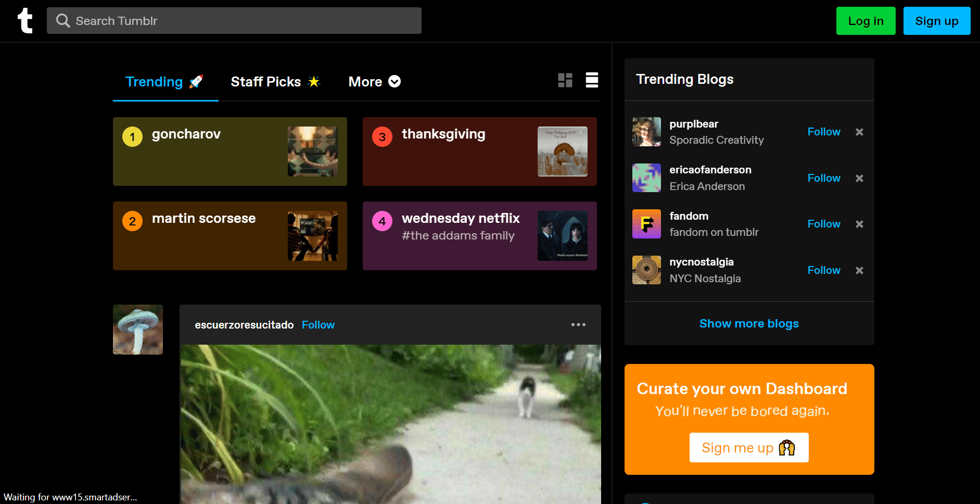Click the martin scorsese thumbnail image
Viewport: 980px width, 504px height.
tap(313, 236)
